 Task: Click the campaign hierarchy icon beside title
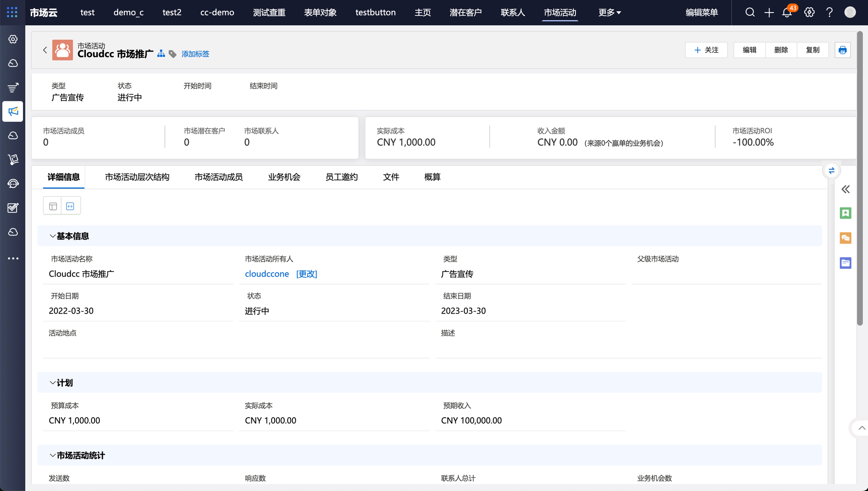click(161, 53)
